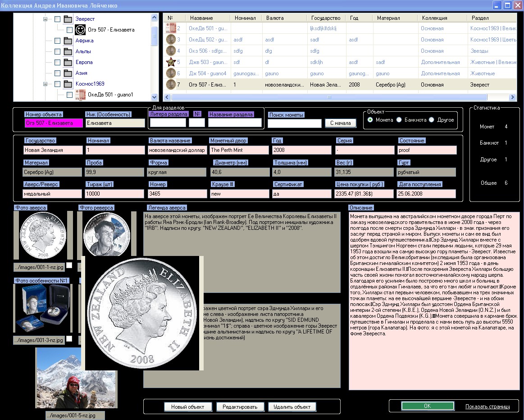
Task: Tick the checkbox next to Огз 507 - Елизавета
Action: 69,30
